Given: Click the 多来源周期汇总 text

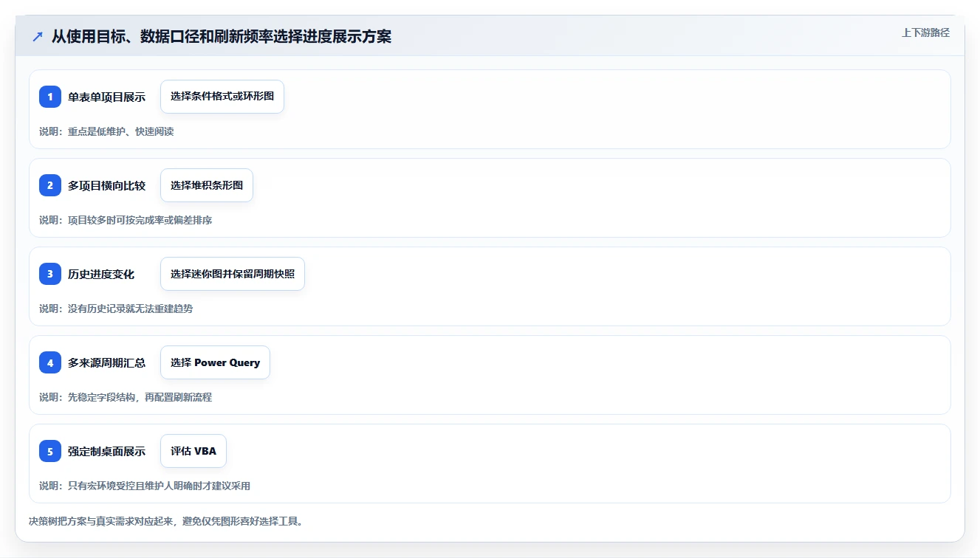Looking at the screenshot, I should [x=106, y=362].
